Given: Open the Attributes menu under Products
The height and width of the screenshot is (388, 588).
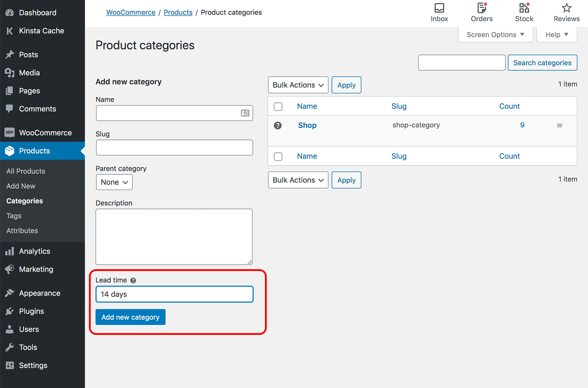Looking at the screenshot, I should pos(22,230).
